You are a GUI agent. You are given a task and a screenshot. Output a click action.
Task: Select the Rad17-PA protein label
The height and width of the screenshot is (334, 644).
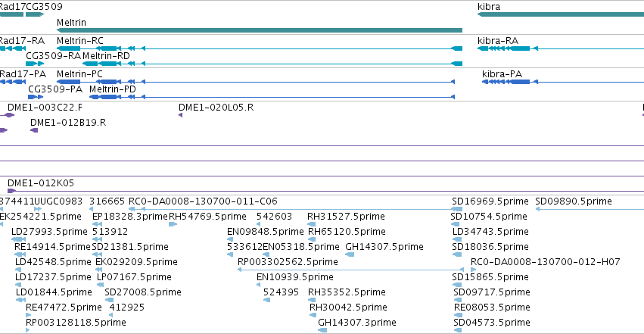(23, 74)
